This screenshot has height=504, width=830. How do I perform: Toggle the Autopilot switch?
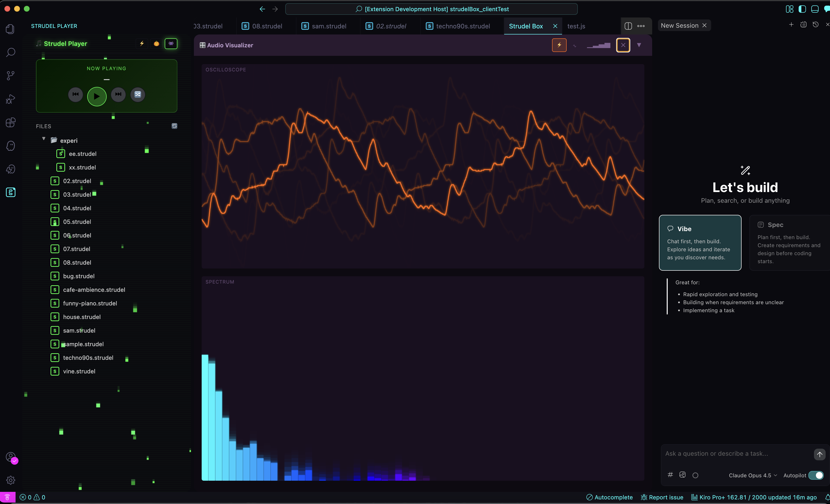tap(815, 475)
